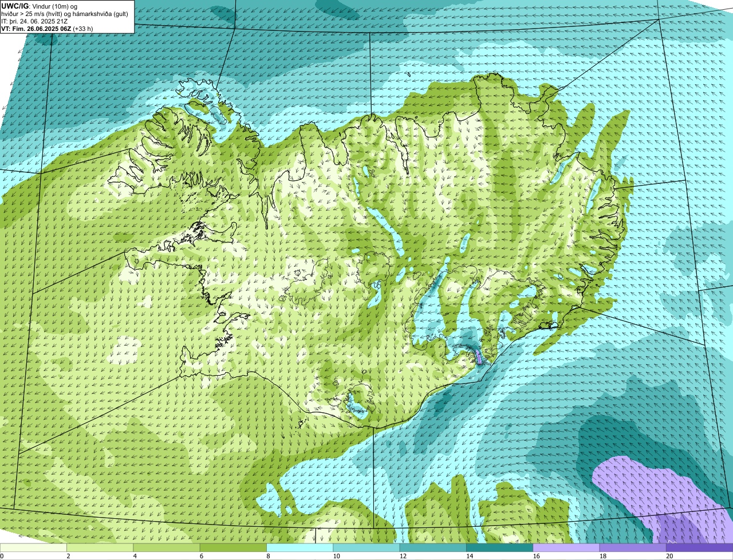
Task: Click the 18–20 m/s purple legend swatch
Action: click(632, 547)
